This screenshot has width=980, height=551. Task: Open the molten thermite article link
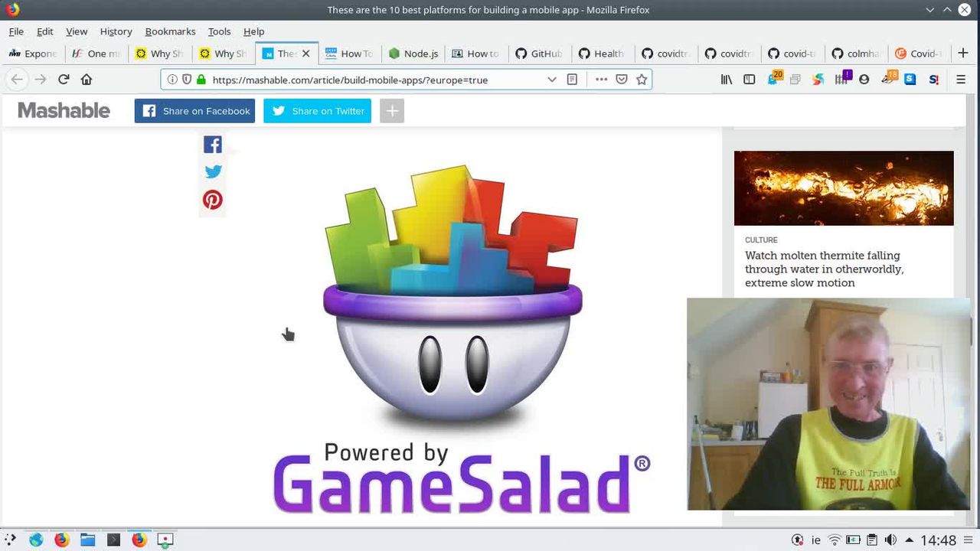pyautogui.click(x=824, y=269)
